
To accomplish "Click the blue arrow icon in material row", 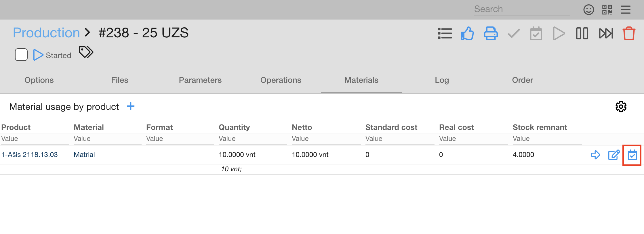I will coord(595,155).
